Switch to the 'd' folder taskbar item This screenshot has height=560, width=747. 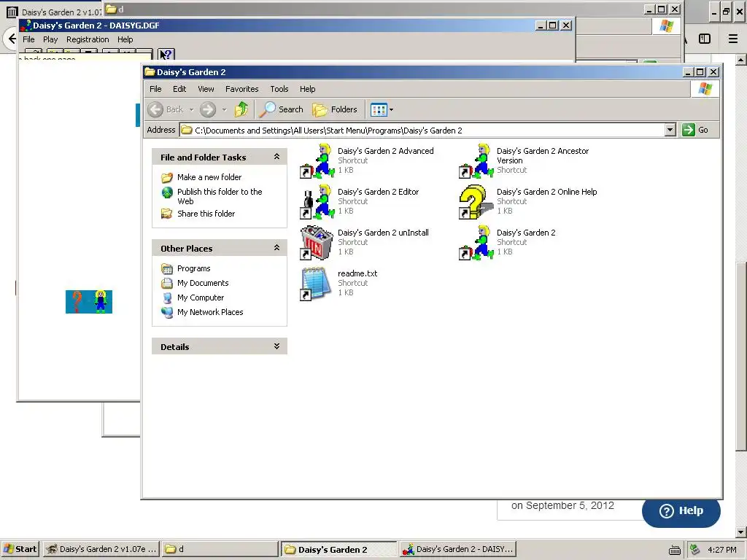tap(220, 549)
